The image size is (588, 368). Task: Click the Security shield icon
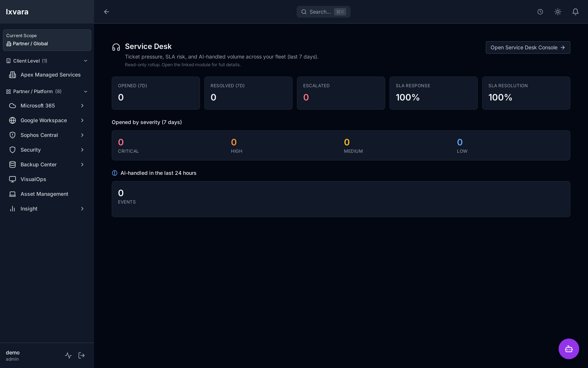[x=12, y=150]
